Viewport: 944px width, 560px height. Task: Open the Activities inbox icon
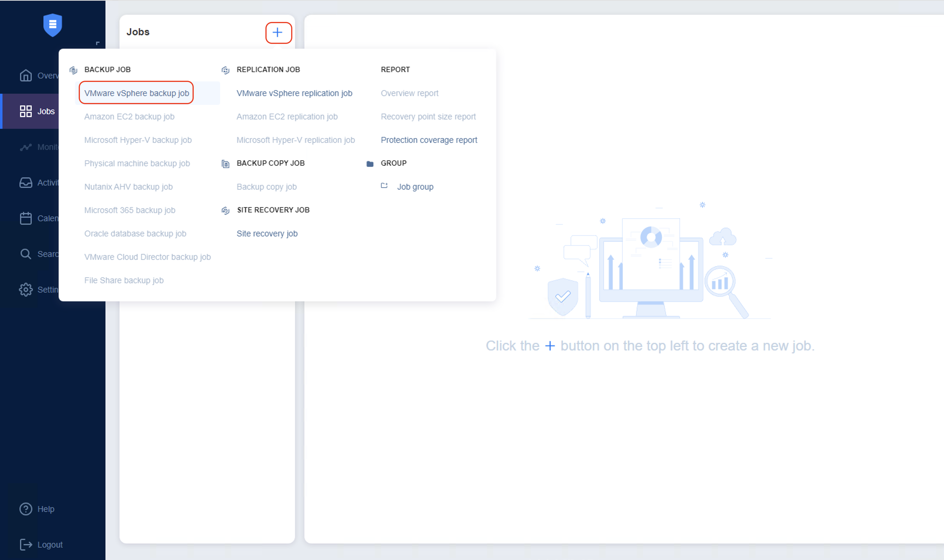26,183
